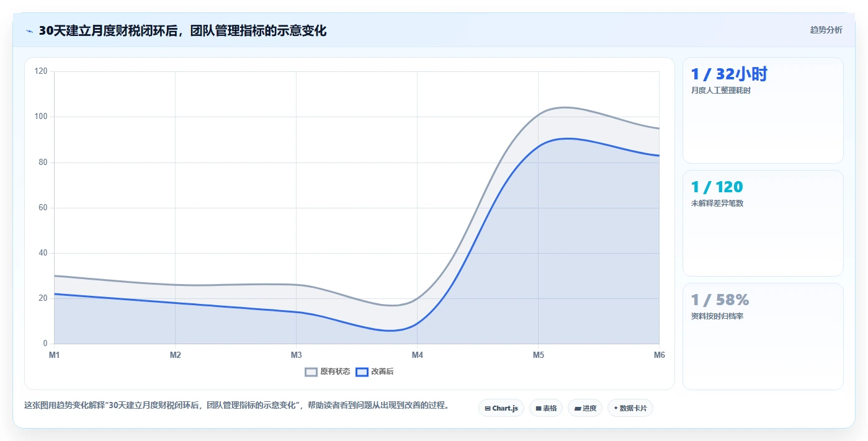Select the 表格 tag chip

(x=546, y=408)
